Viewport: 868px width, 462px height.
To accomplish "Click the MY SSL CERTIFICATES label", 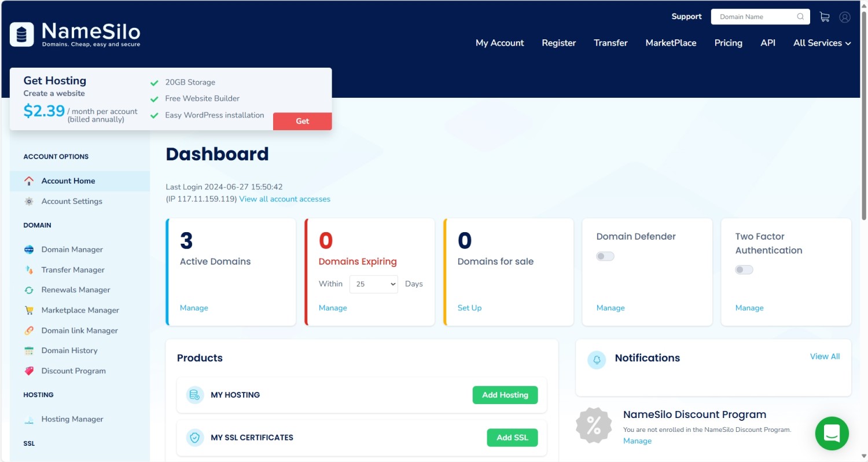I will pos(252,438).
